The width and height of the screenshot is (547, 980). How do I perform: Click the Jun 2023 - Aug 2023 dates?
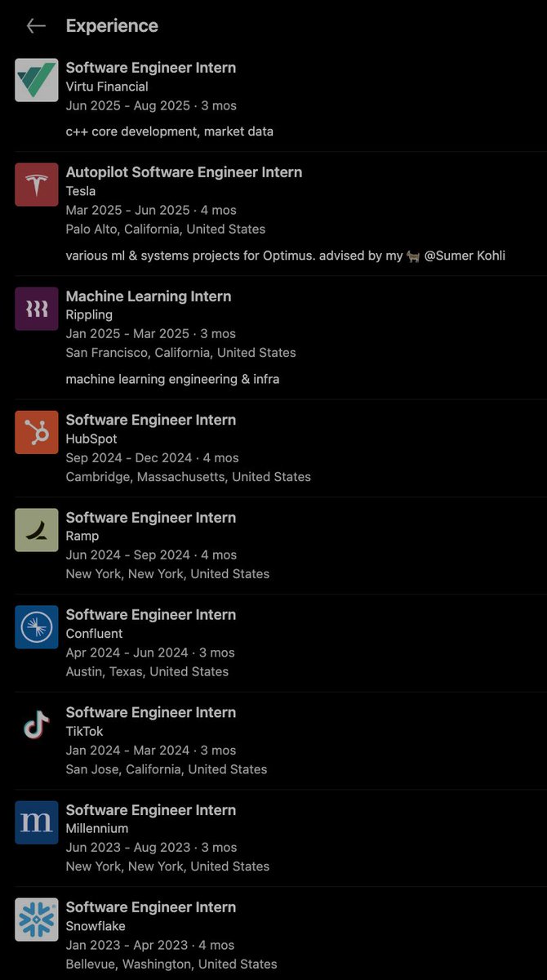pos(128,847)
